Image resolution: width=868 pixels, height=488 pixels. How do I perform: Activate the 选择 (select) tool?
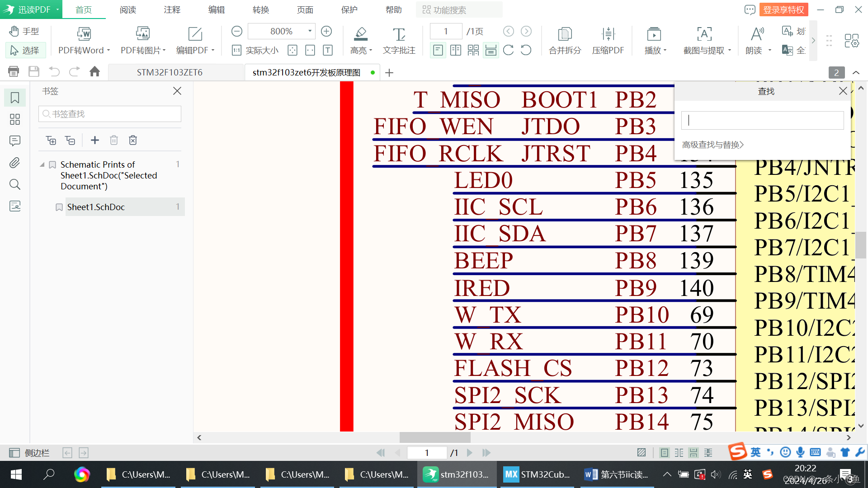(x=25, y=50)
